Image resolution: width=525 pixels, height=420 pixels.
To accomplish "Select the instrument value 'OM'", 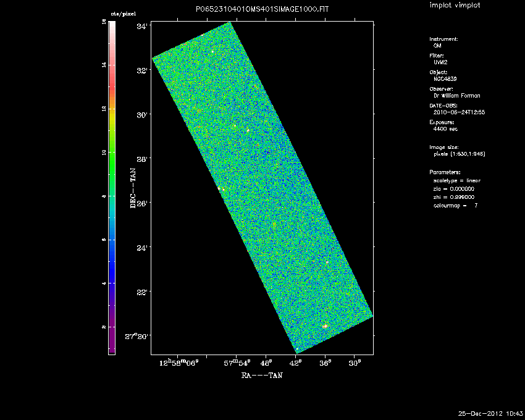I will 437,46.
